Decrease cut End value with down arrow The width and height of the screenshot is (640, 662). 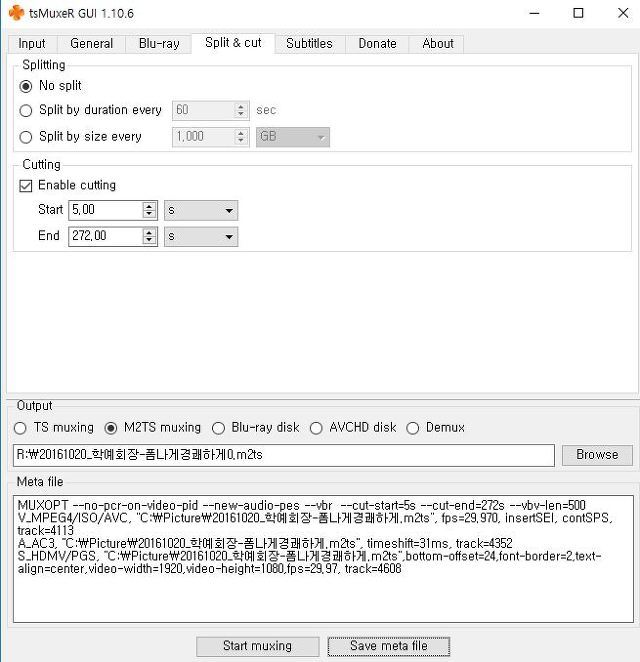click(x=149, y=240)
